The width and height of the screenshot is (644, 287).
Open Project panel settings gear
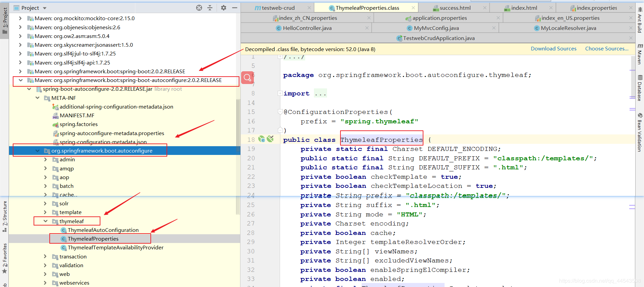[224, 8]
